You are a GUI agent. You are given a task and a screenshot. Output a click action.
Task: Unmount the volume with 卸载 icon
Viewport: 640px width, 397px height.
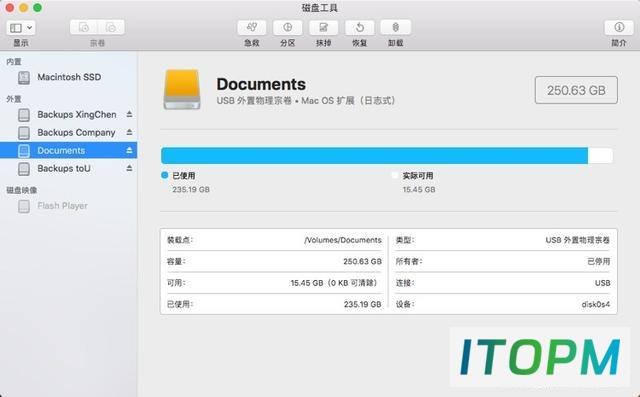[396, 28]
